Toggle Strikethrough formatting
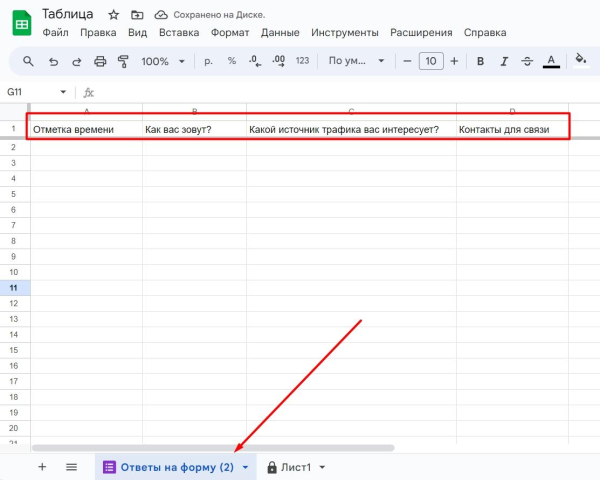The image size is (600, 480). coord(527,61)
